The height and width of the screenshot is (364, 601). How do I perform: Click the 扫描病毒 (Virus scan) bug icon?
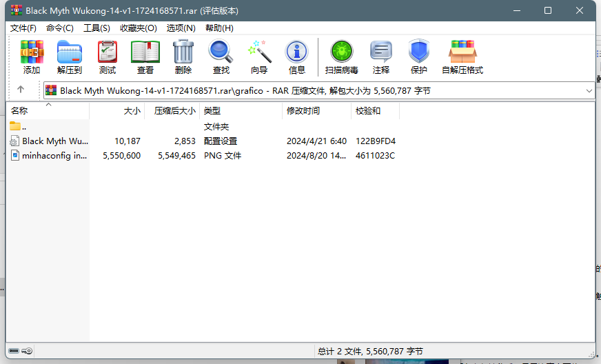[x=342, y=52]
